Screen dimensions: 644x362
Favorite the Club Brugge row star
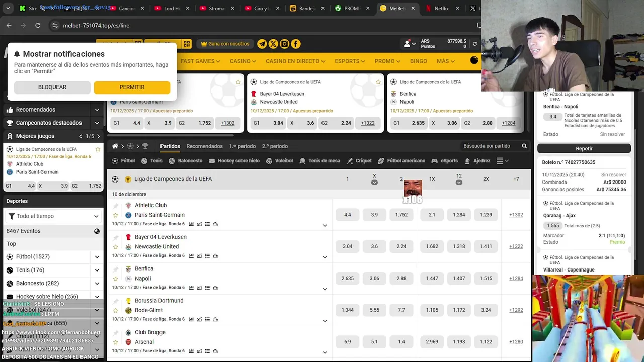click(x=115, y=342)
